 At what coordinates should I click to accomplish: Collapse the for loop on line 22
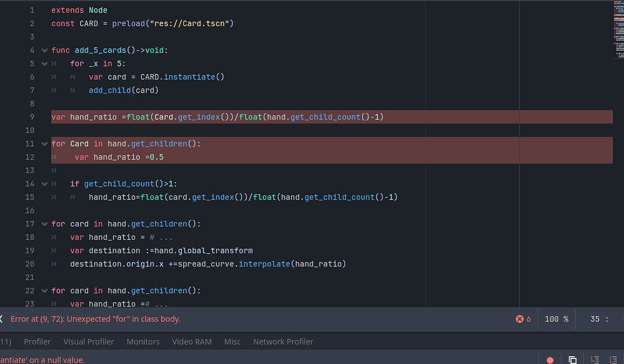pos(44,290)
